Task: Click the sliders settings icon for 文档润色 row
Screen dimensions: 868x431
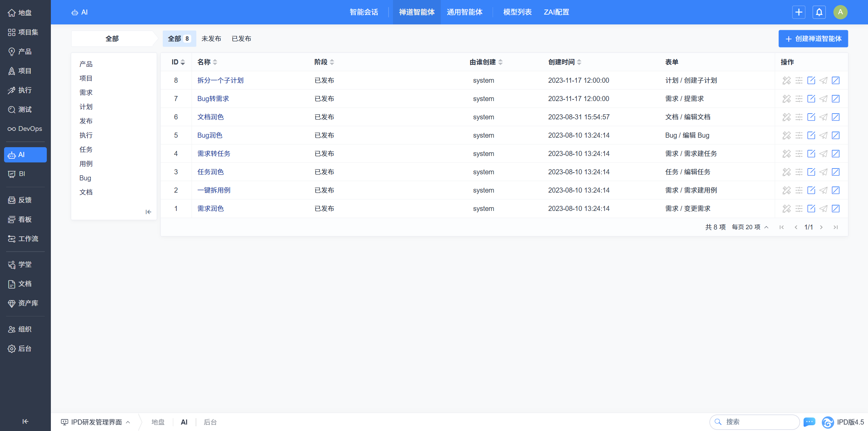Action: [799, 117]
